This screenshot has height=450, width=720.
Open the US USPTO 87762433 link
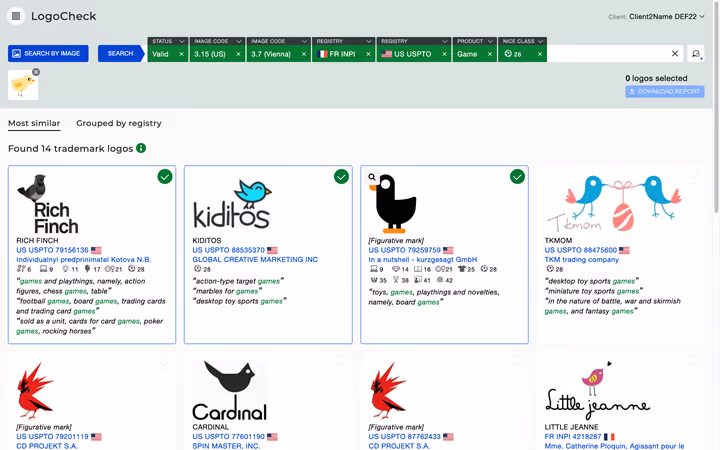pyautogui.click(x=405, y=437)
